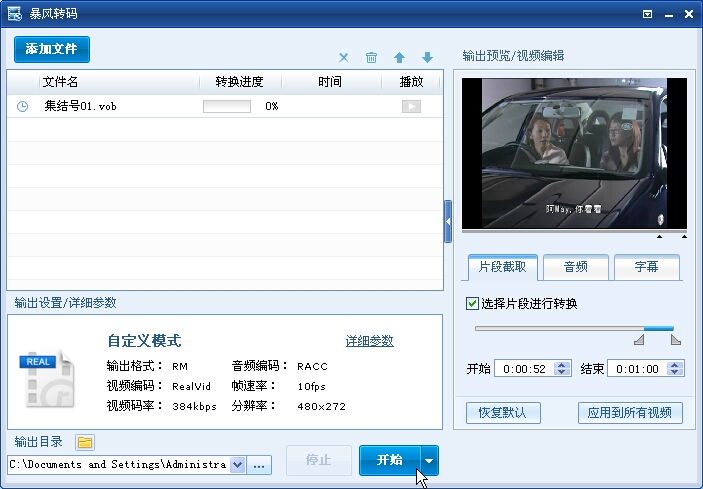Click the RACC audio codec value
The width and height of the screenshot is (703, 489).
312,367
